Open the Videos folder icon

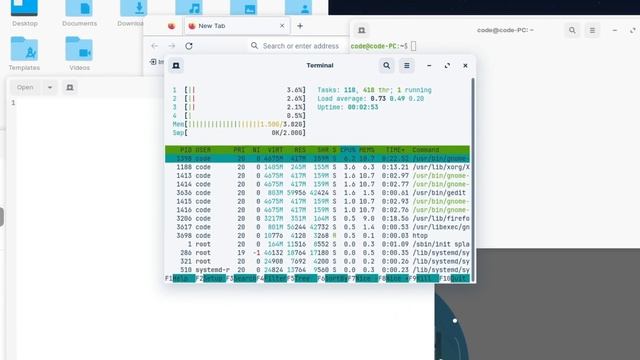pos(79,49)
